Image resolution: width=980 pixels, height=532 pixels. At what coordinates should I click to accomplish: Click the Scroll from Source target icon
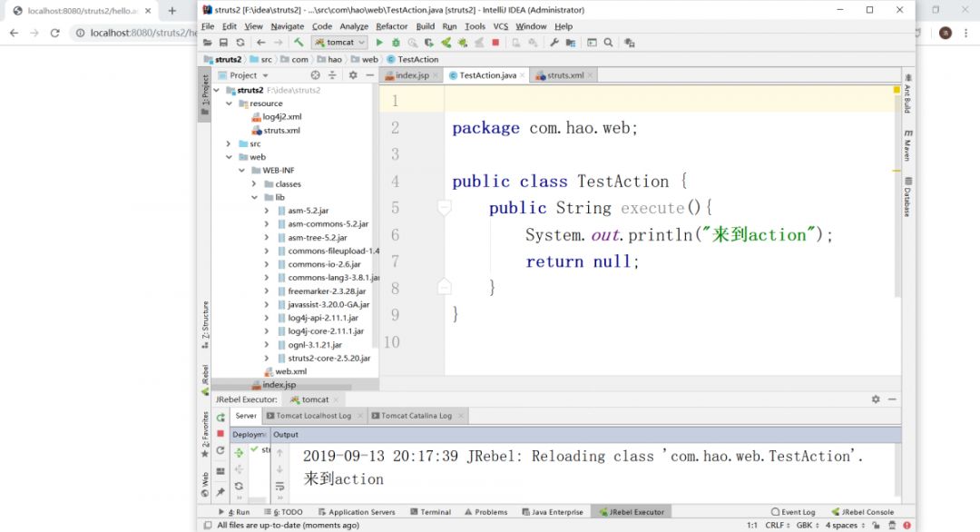coord(315,75)
